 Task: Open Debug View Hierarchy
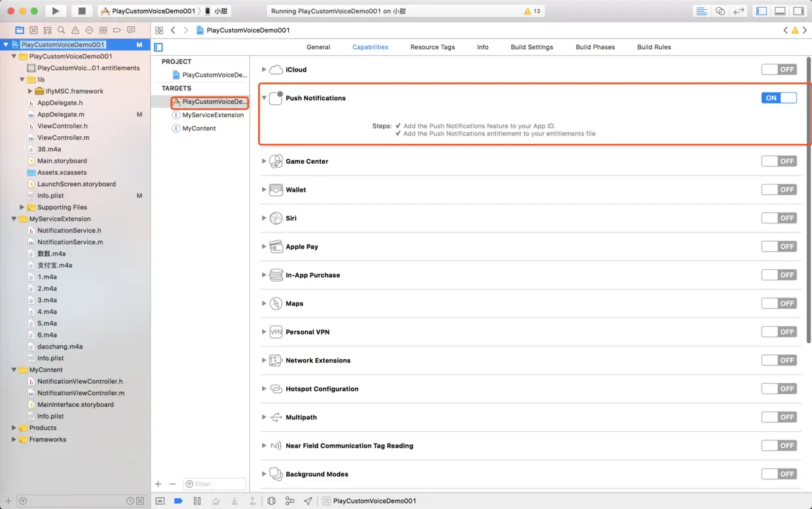(271, 501)
